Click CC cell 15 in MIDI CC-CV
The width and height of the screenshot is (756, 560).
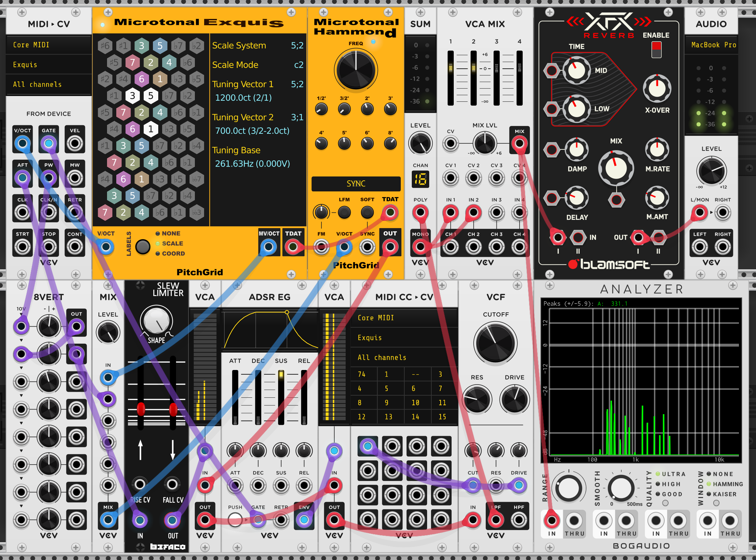444,417
